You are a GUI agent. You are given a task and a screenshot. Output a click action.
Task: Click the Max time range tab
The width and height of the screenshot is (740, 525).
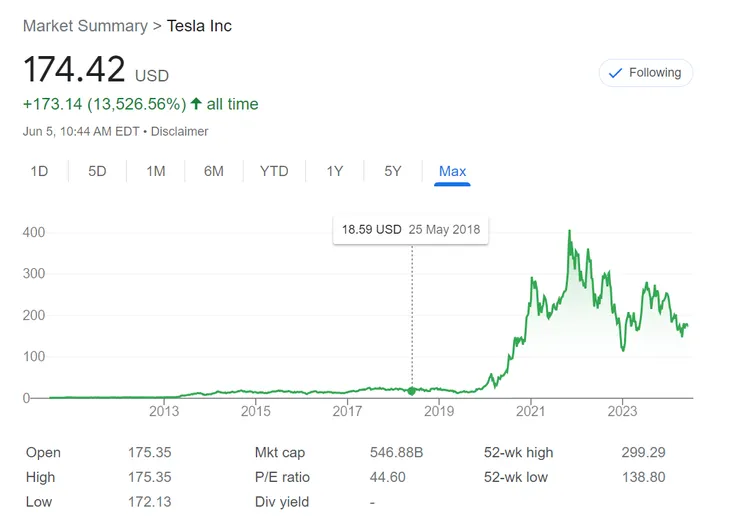(x=452, y=171)
